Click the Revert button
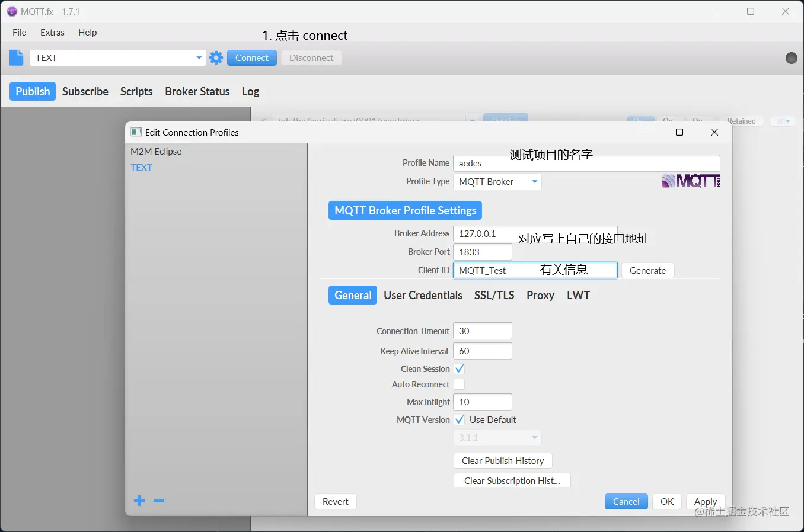 336,501
